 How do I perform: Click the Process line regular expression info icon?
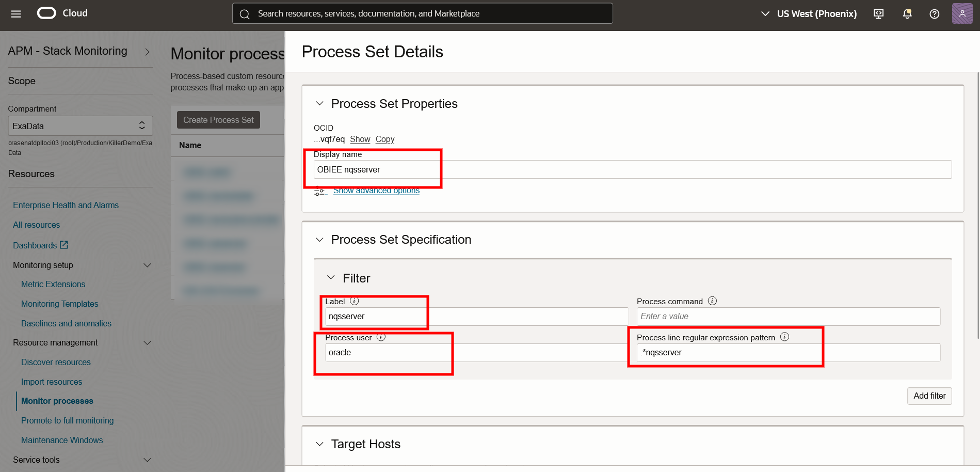(785, 336)
